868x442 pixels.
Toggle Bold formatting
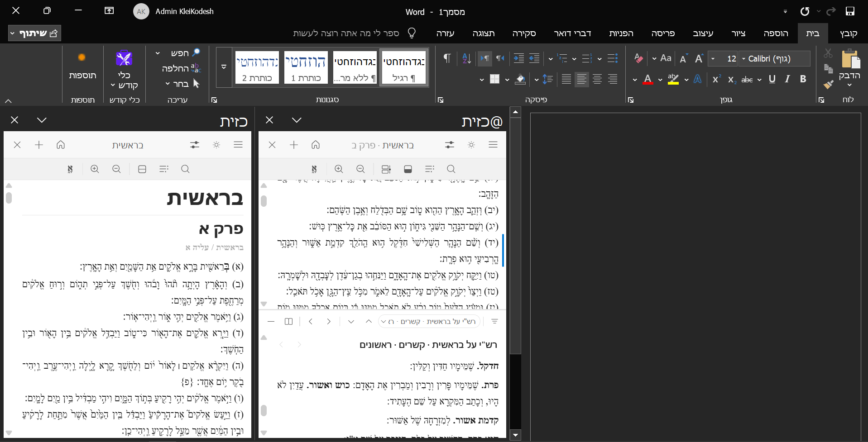[803, 79]
